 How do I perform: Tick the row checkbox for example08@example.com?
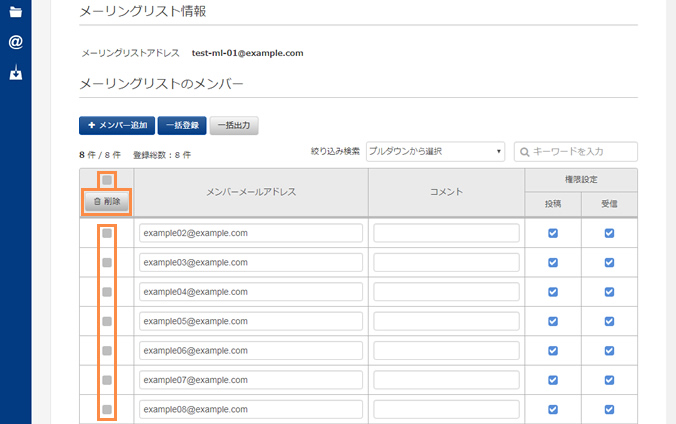pyautogui.click(x=107, y=409)
